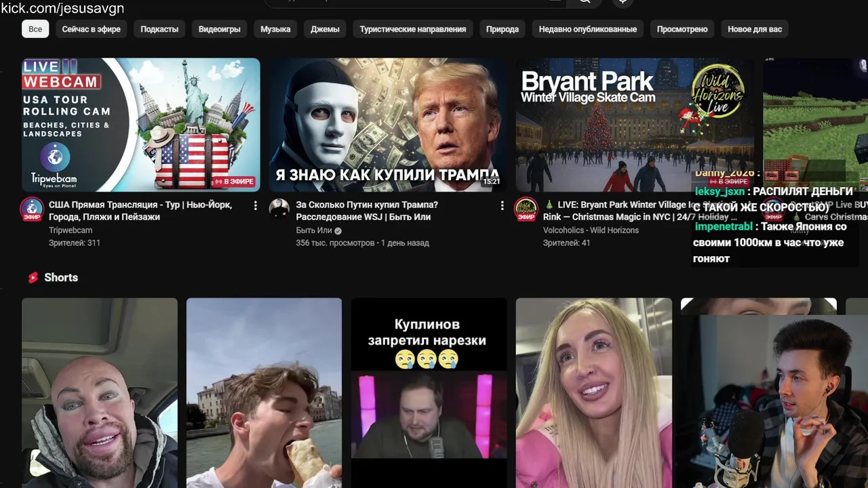Screen dimensions: 868x488
Task: Open the Tripwebcam channel avatar
Action: pyautogui.click(x=32, y=209)
